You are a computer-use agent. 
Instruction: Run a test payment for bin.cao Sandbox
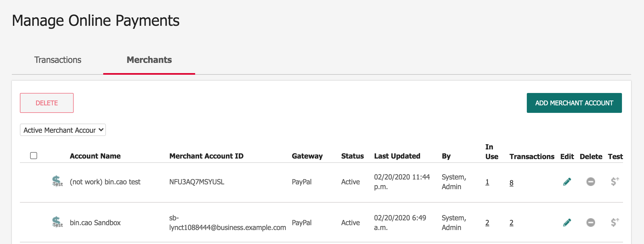coord(615,223)
